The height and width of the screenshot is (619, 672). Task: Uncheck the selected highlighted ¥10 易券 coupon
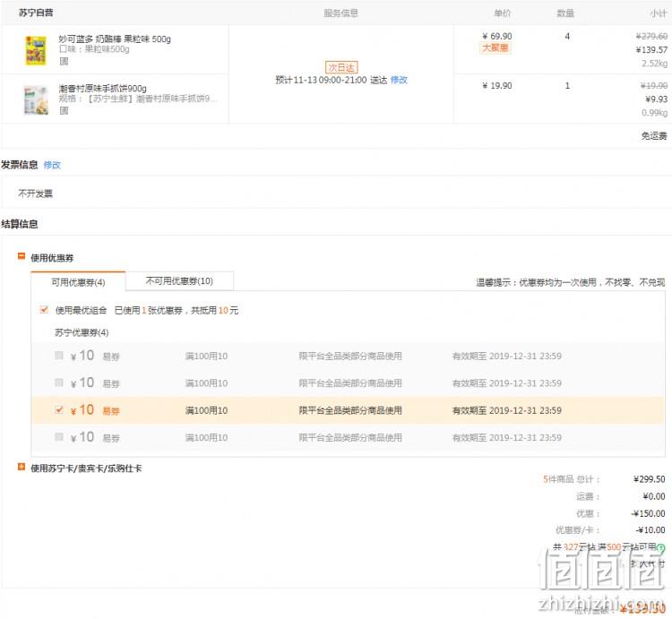(59, 409)
